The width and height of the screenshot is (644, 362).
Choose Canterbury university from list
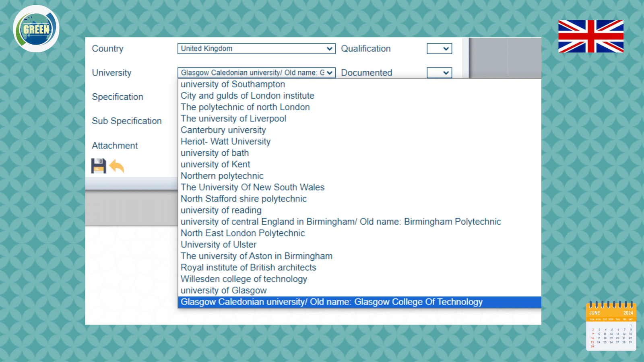[x=223, y=130]
